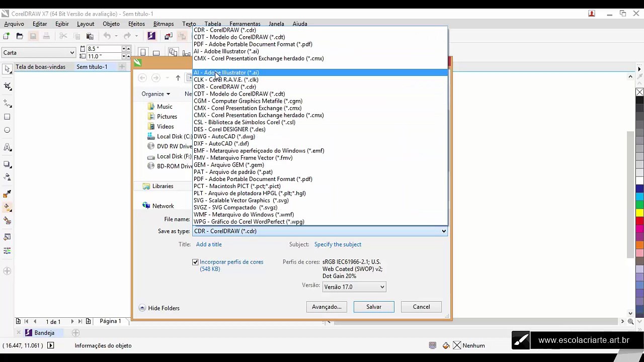Select the Rectangle tool
The width and height of the screenshot is (644, 362).
coord(7,117)
